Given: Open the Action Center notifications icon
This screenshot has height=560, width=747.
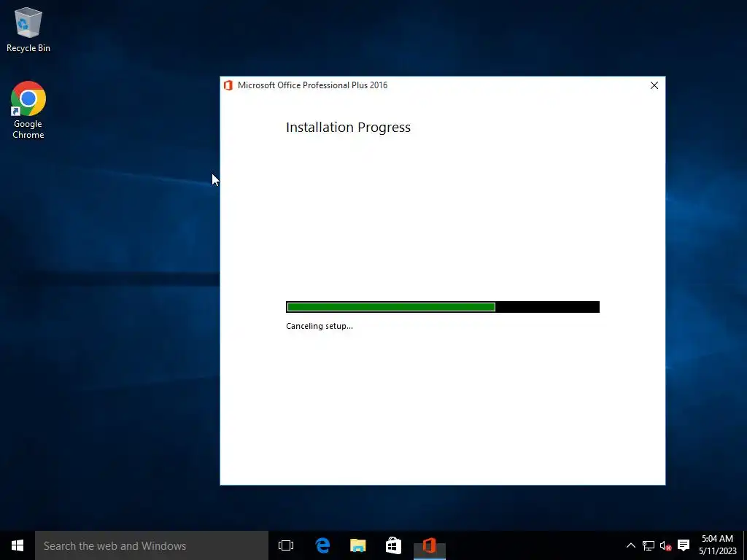Looking at the screenshot, I should coord(684,545).
